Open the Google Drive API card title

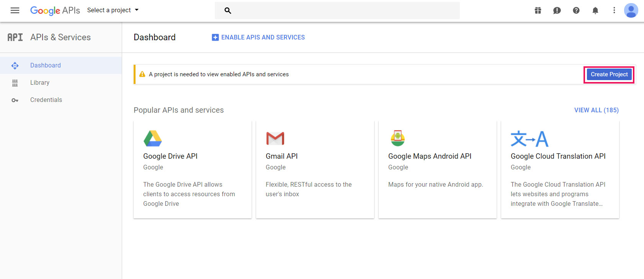(x=170, y=156)
